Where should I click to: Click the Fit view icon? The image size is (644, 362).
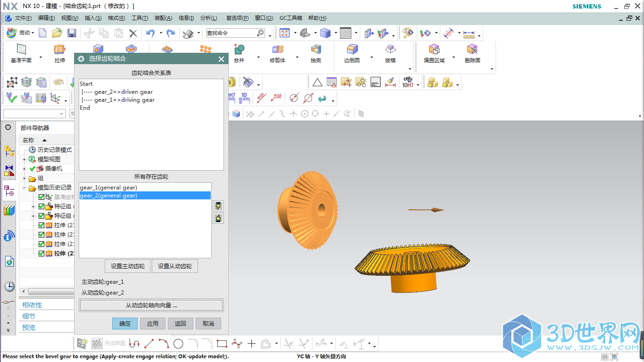[284, 33]
